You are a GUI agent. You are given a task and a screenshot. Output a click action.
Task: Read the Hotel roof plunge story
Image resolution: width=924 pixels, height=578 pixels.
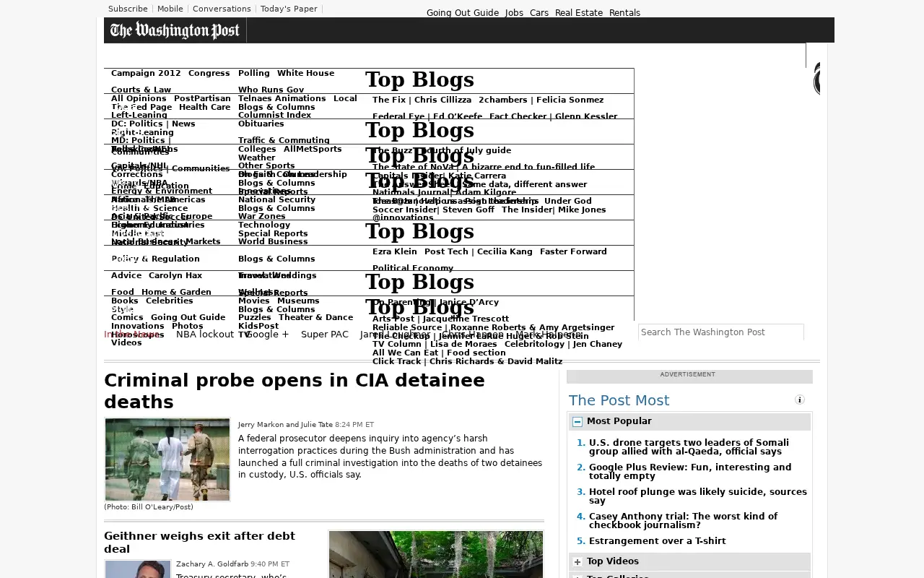coord(698,496)
